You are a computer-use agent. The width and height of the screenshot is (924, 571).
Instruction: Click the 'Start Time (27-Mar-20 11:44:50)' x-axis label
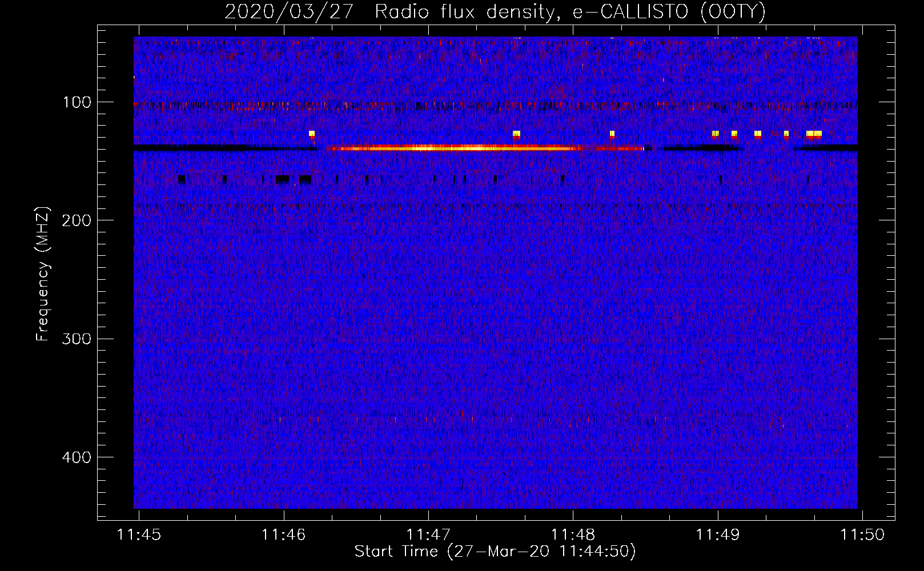click(495, 552)
